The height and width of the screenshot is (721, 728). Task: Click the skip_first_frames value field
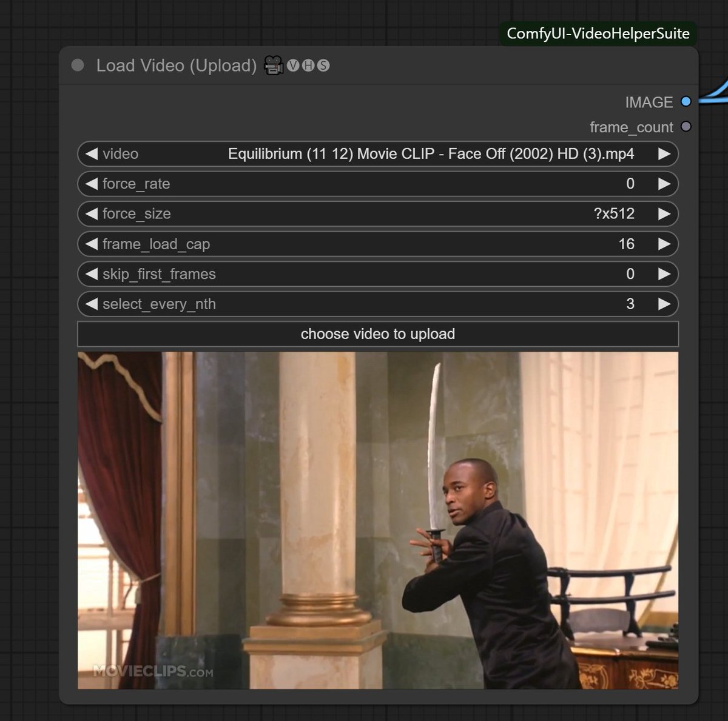point(378,273)
